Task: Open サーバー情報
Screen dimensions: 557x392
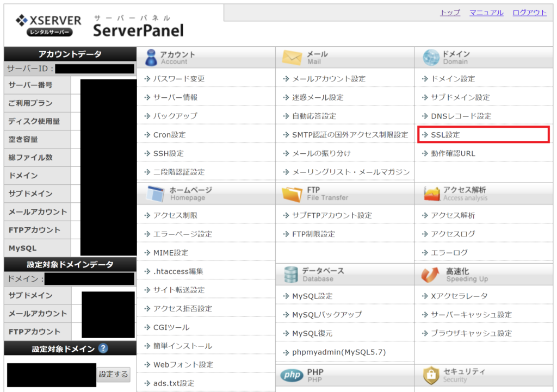Action: (175, 97)
